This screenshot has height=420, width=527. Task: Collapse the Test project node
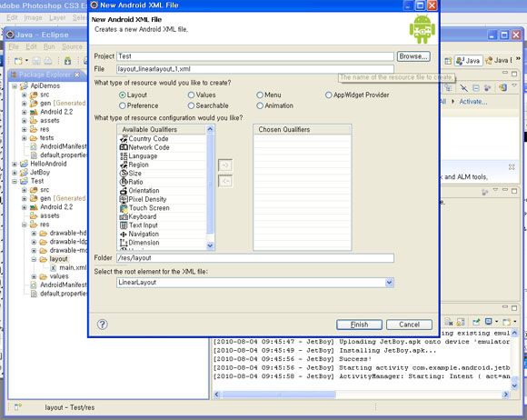[15, 182]
